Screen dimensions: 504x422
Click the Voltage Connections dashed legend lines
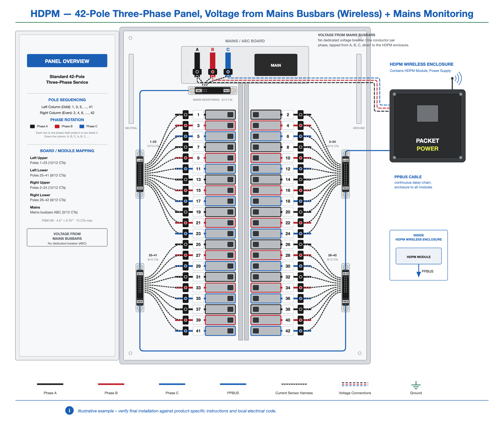pos(355,384)
